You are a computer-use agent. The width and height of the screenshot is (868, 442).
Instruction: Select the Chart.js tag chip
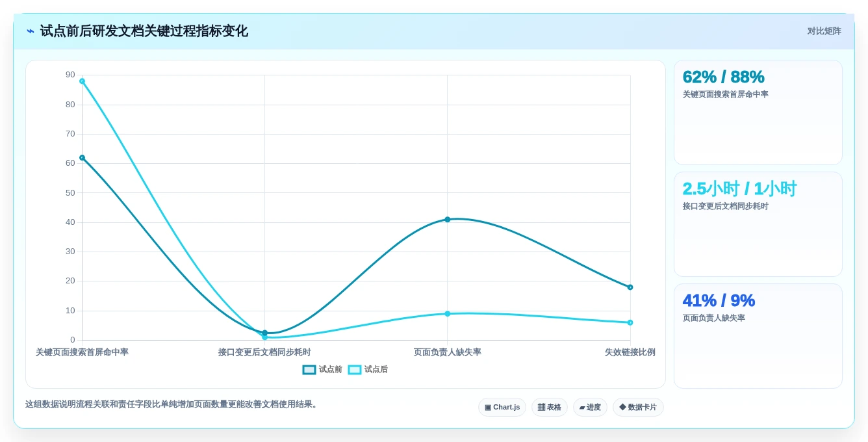point(502,408)
